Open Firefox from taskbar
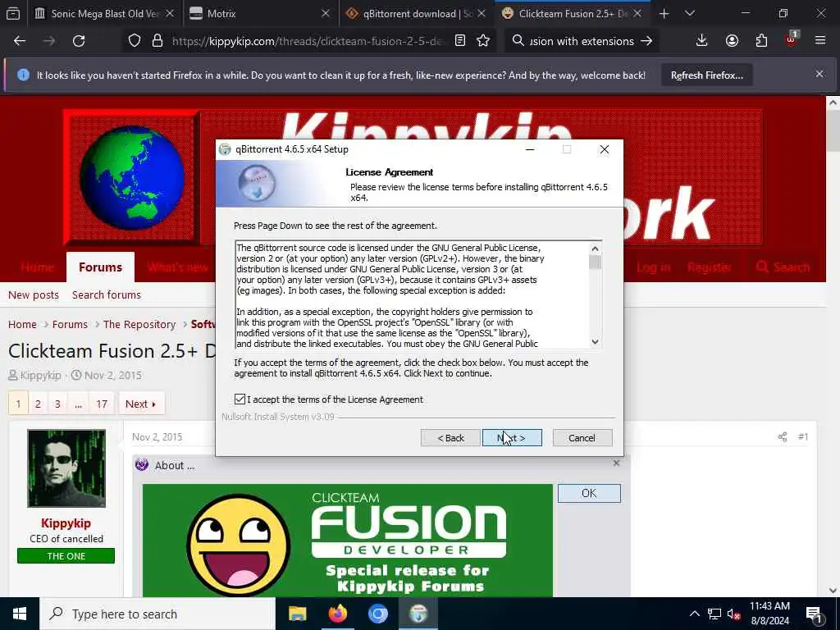This screenshot has height=630, width=840. 337,614
